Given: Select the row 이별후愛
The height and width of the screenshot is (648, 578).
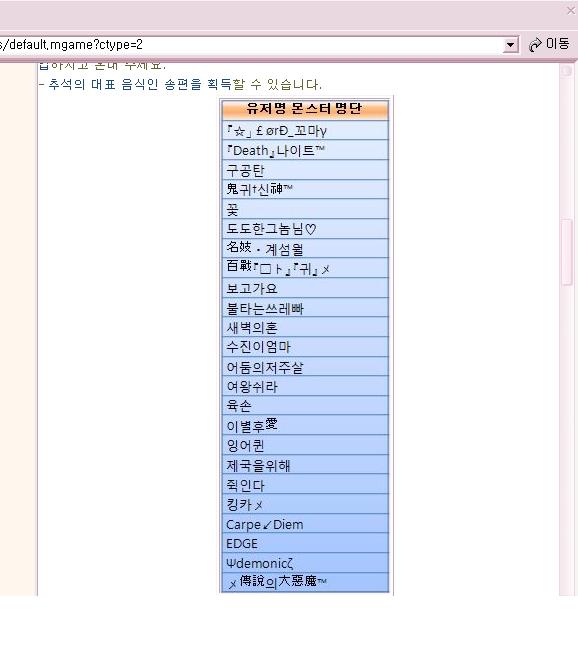Looking at the screenshot, I should pos(305,425).
